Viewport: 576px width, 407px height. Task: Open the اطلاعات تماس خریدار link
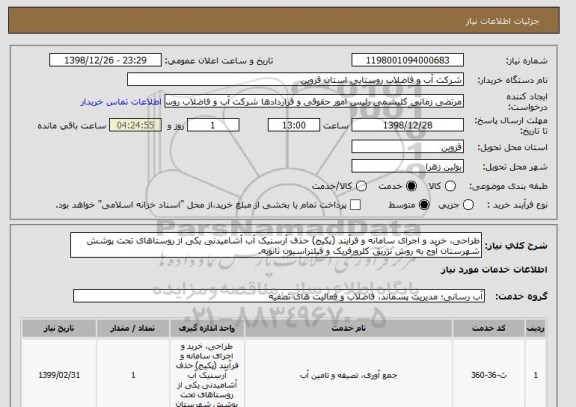point(121,102)
